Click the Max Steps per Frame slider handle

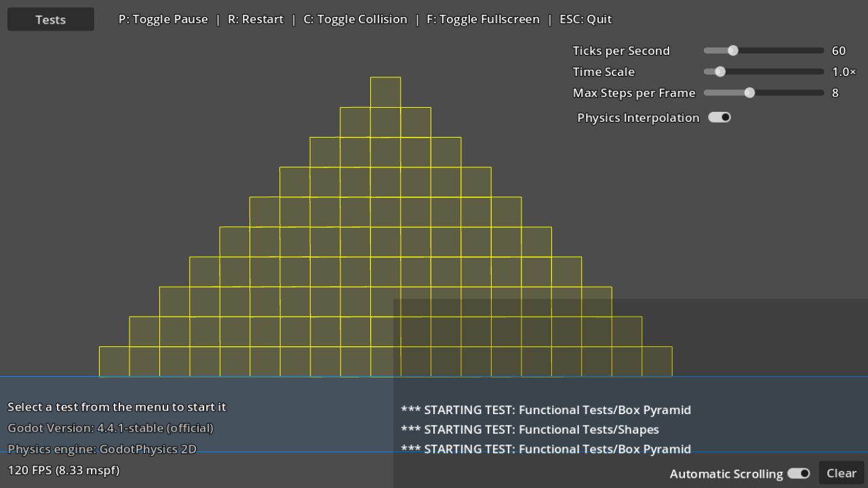[x=749, y=93]
